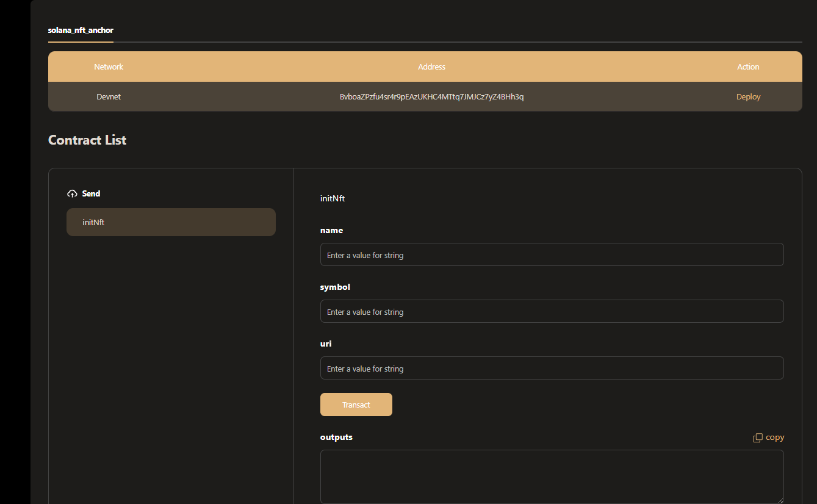
Task: Click the Send section label
Action: tap(91, 193)
